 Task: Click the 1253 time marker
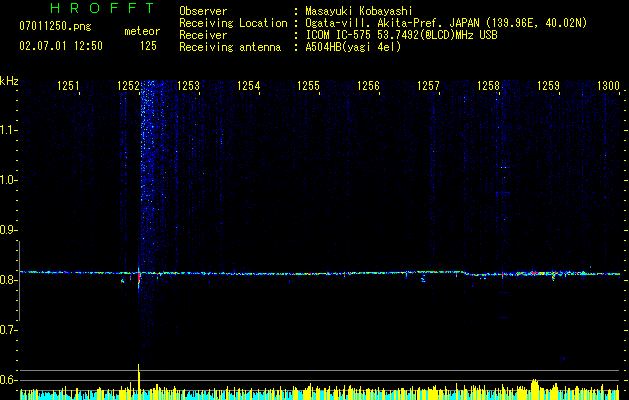click(189, 86)
